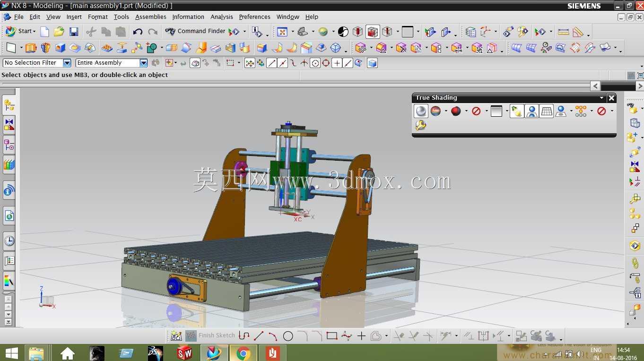Open the Command Finder

(195, 31)
